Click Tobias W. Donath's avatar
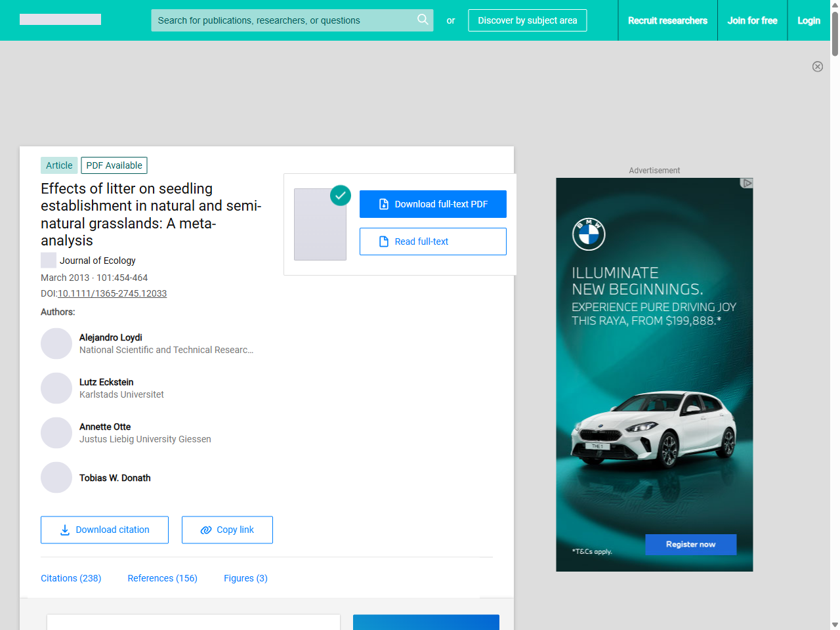Image resolution: width=840 pixels, height=630 pixels. tap(56, 478)
